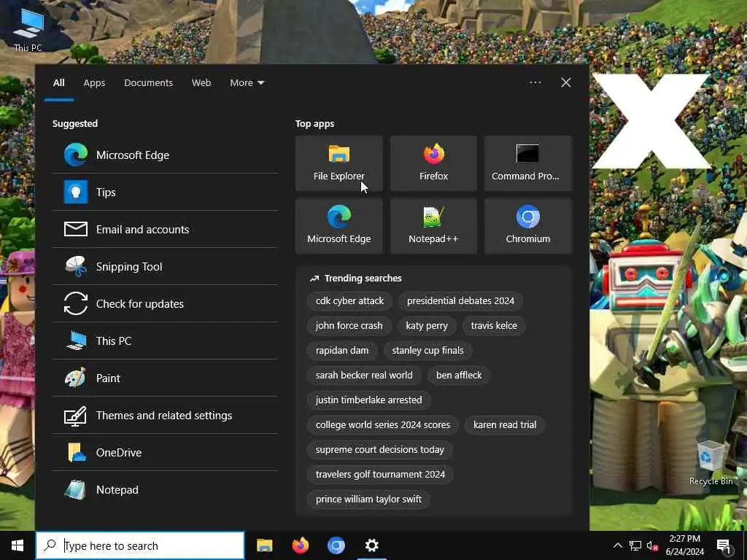Search trending 'travis kelce'

[x=494, y=325]
